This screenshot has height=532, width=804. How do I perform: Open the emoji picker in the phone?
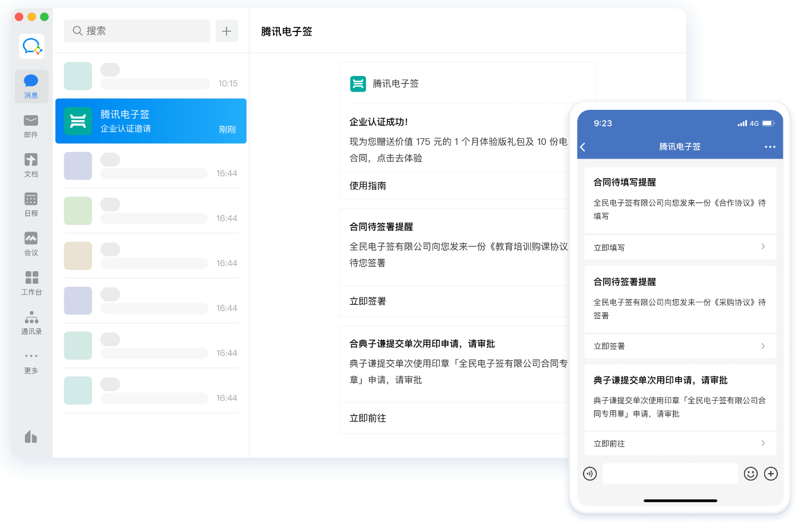(x=751, y=473)
